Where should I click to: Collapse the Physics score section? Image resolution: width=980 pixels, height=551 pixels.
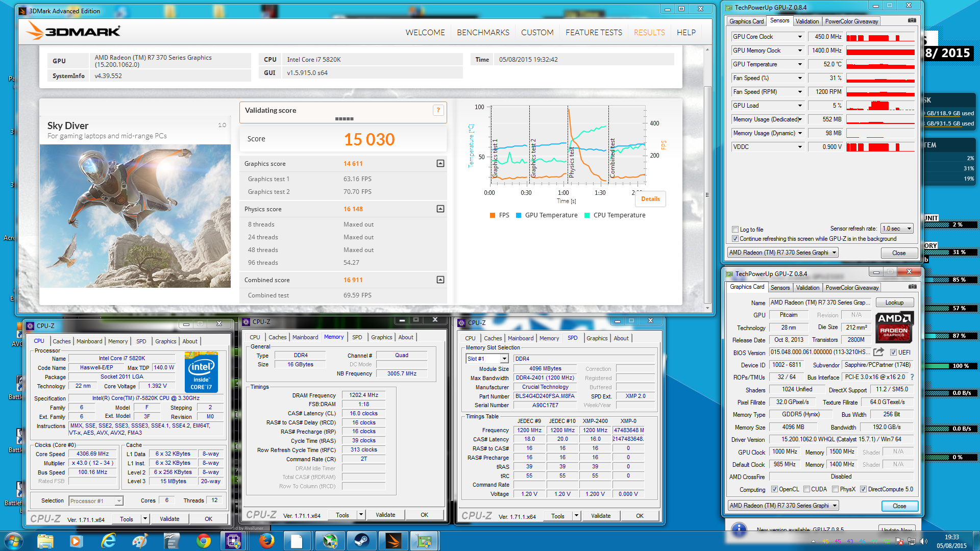point(440,209)
